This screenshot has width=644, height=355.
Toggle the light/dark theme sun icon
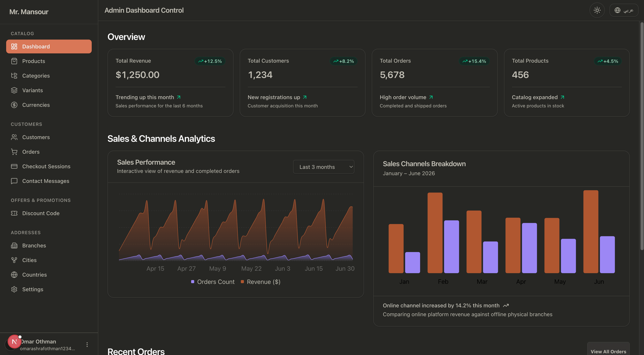597,10
